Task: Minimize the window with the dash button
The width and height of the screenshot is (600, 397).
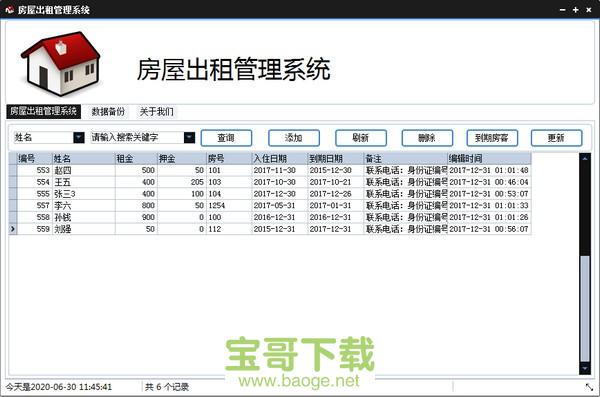Action: click(x=562, y=10)
